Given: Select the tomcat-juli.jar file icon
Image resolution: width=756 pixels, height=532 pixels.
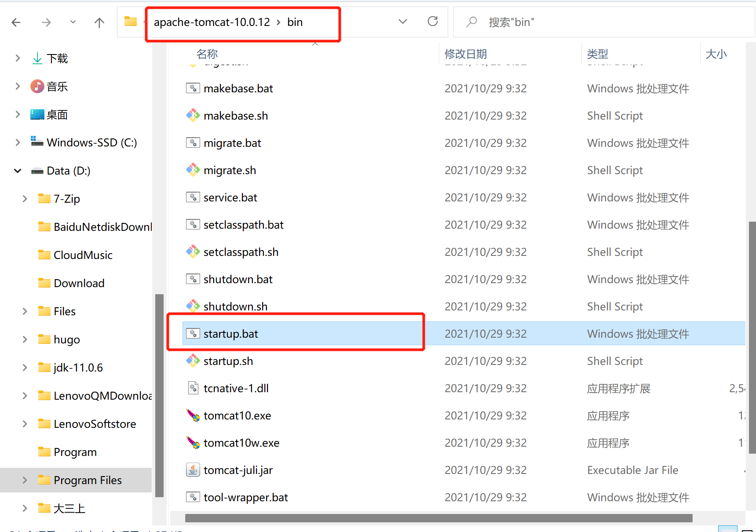Looking at the screenshot, I should coord(193,470).
